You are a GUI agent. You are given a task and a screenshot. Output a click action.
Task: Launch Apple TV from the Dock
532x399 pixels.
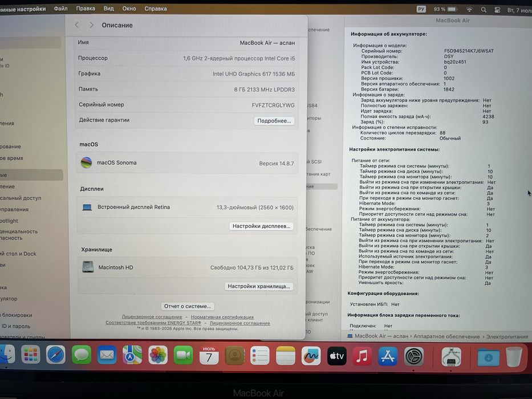click(336, 356)
